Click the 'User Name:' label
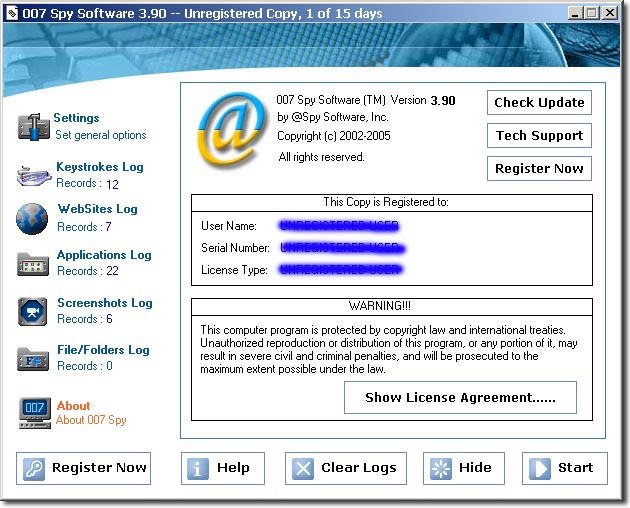The height and width of the screenshot is (508, 630). coord(229,226)
